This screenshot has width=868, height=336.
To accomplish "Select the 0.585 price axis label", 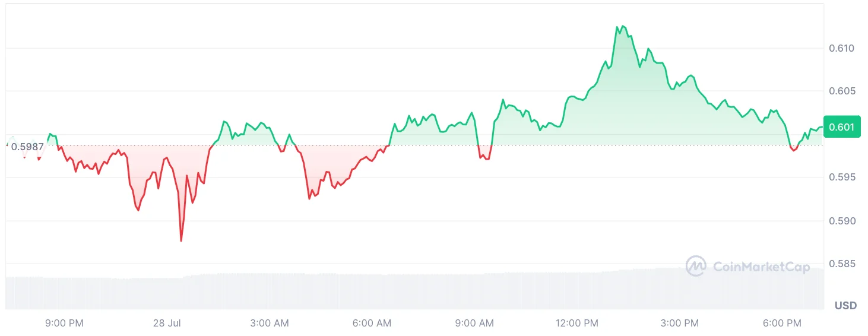I will click(x=841, y=264).
